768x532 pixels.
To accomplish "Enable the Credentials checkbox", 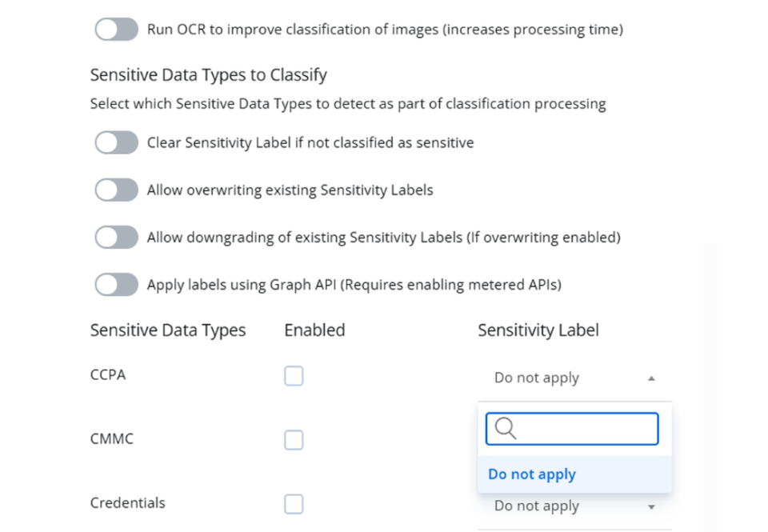I will pos(294,504).
